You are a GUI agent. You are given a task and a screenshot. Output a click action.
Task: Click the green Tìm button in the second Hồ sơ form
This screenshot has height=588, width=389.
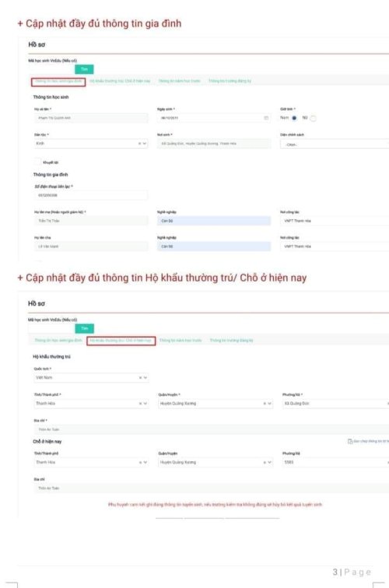click(84, 328)
